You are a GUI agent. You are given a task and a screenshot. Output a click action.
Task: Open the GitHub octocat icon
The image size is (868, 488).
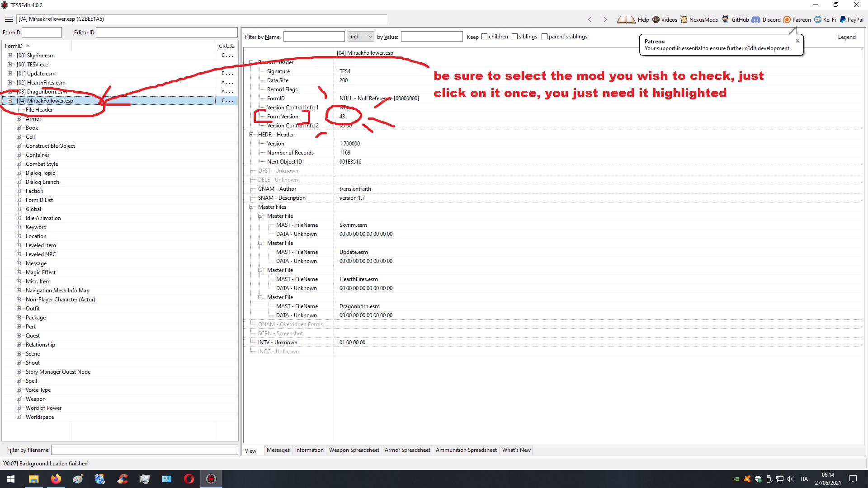[725, 19]
